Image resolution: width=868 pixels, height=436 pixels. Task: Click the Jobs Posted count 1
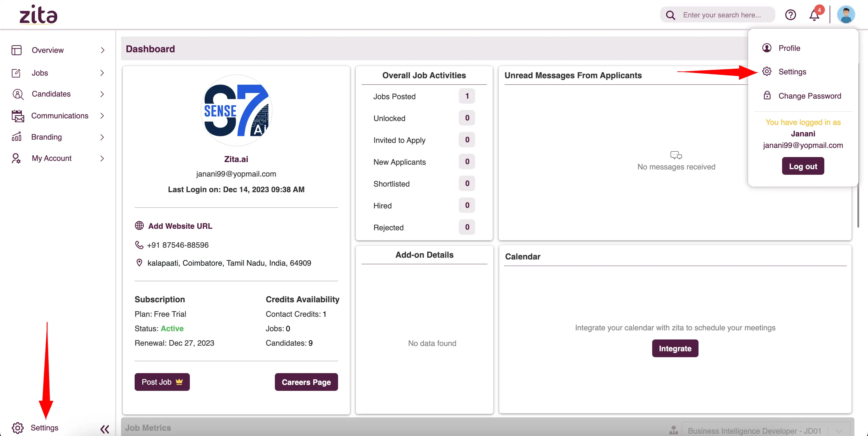pos(467,96)
